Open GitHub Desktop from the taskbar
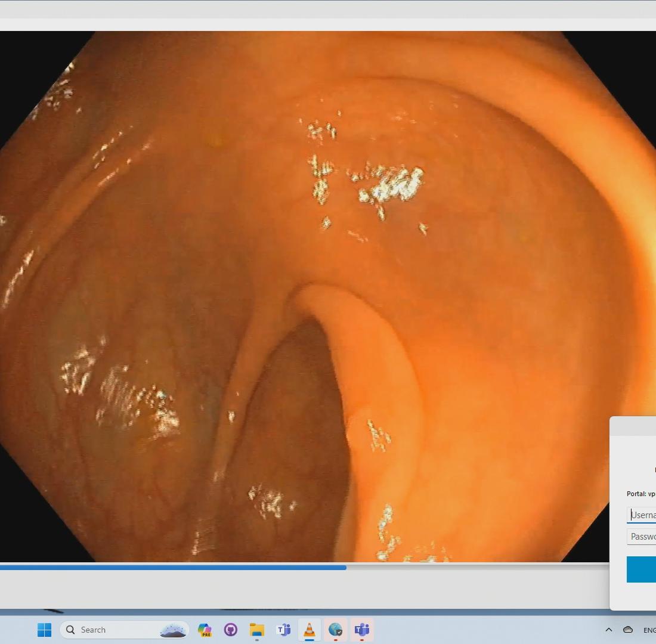656x644 pixels. coord(231,630)
